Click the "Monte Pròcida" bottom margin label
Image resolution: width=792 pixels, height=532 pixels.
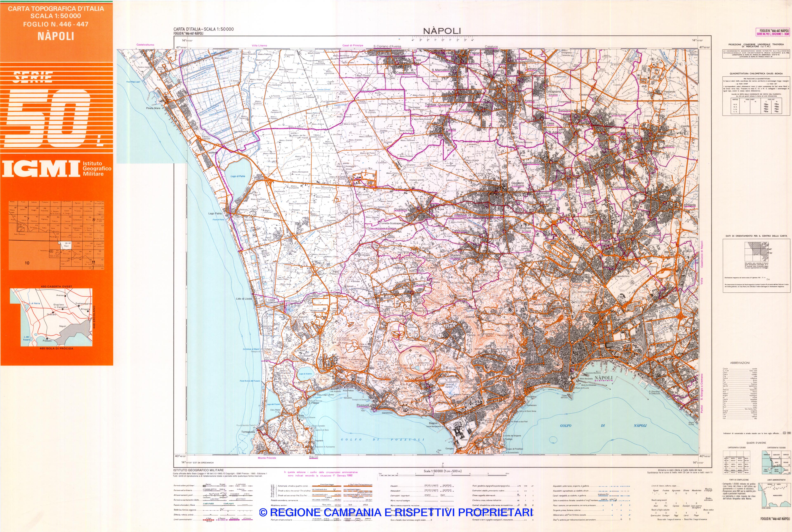click(x=267, y=458)
